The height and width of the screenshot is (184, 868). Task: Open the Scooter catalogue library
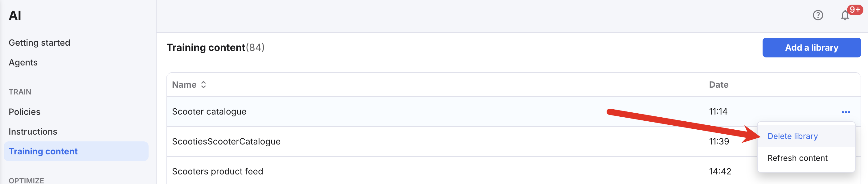(209, 111)
